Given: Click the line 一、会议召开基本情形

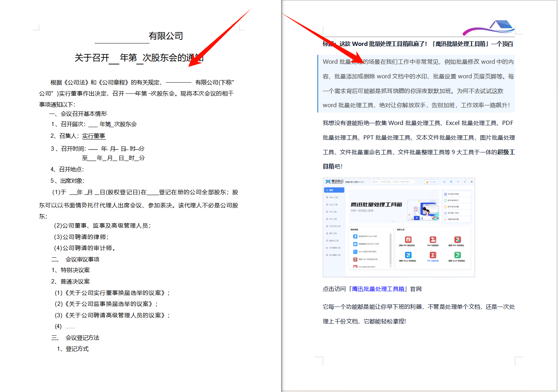Looking at the screenshot, I should pyautogui.click(x=78, y=114).
